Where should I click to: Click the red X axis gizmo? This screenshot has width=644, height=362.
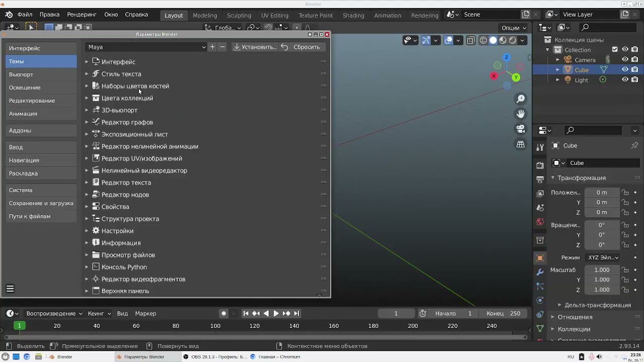[494, 76]
